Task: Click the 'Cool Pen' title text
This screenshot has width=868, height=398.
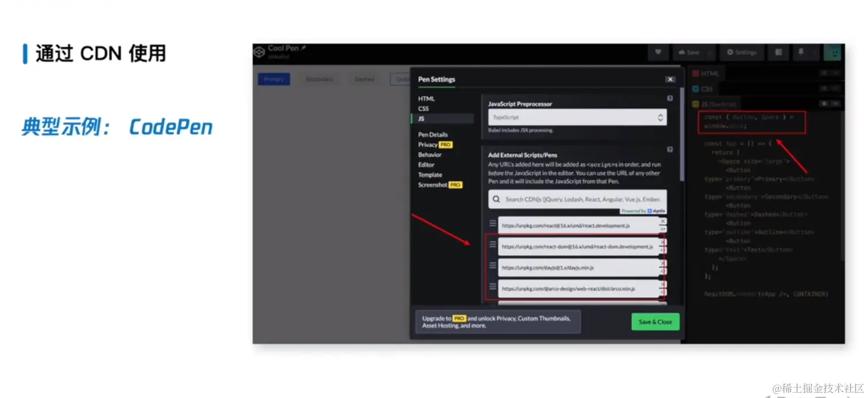Action: point(283,48)
